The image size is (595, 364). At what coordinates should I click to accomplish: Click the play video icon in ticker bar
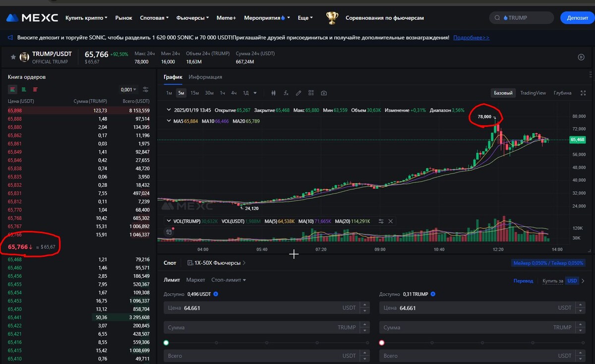(581, 57)
